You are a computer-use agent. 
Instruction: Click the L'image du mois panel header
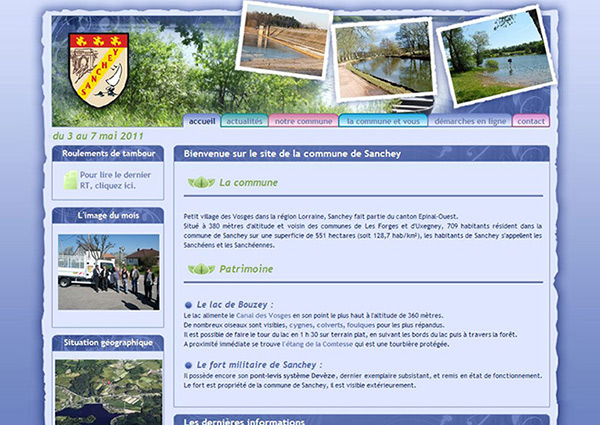[108, 215]
